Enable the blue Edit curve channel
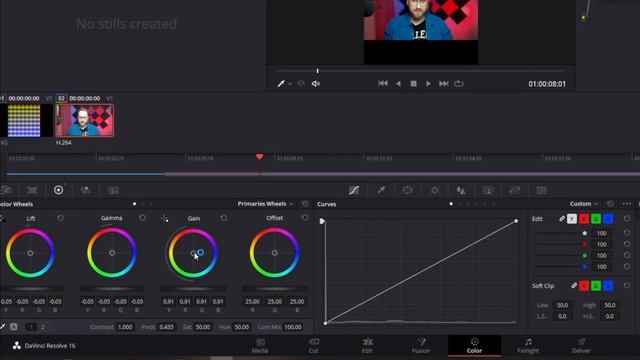This screenshot has height=360, width=640. (608, 219)
